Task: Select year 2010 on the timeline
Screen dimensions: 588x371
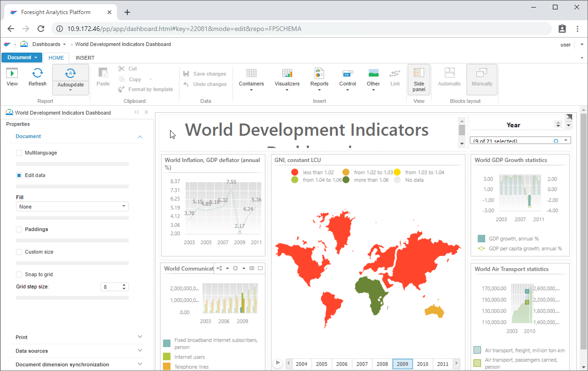Action: [423, 364]
